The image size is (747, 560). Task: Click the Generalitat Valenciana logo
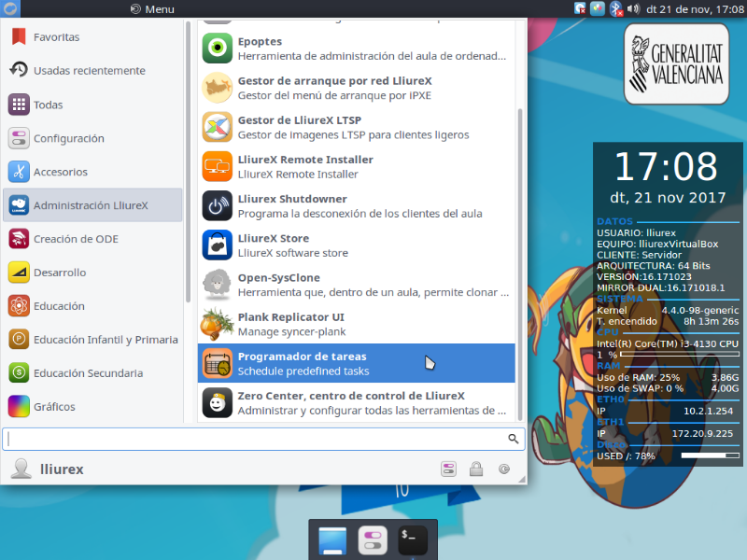[676, 63]
